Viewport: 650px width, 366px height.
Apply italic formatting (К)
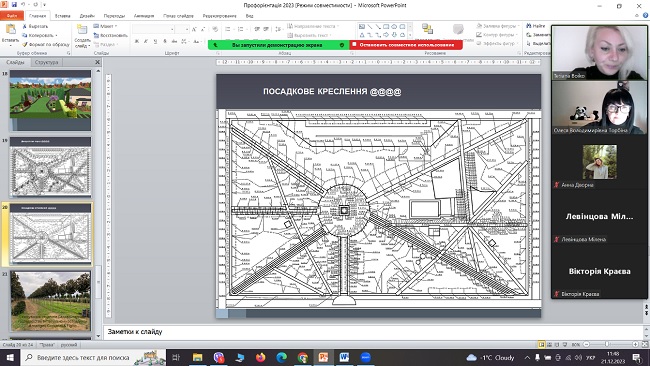point(146,41)
